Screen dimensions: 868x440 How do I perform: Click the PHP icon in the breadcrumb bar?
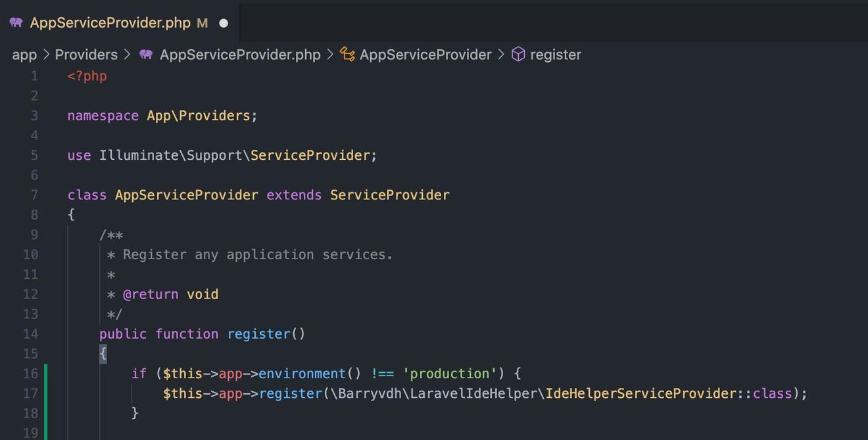(x=145, y=54)
